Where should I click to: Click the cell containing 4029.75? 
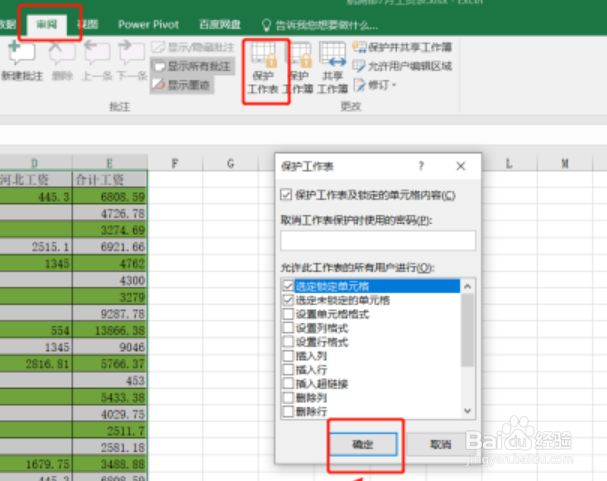point(110,414)
